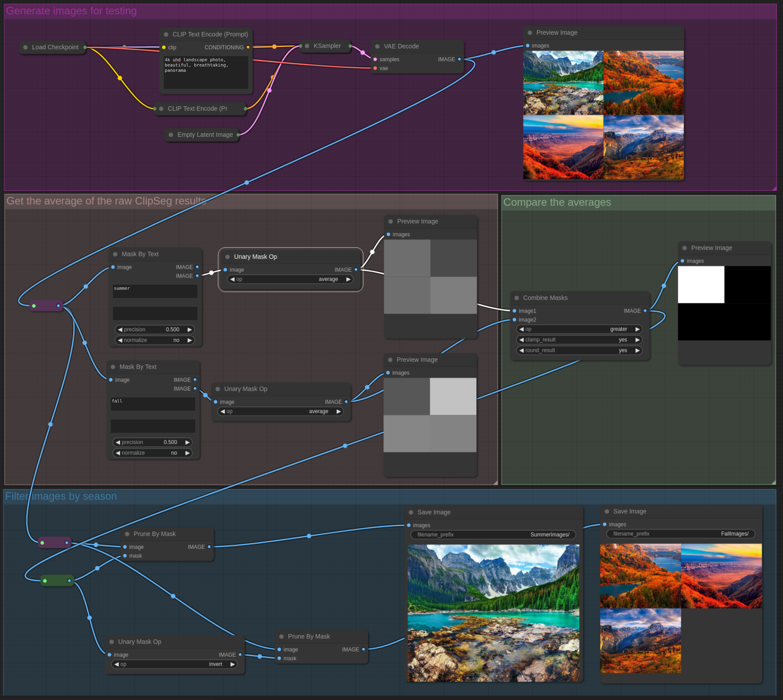Increase precision on fall Mask By Text
The width and height of the screenshot is (783, 700).
187,442
